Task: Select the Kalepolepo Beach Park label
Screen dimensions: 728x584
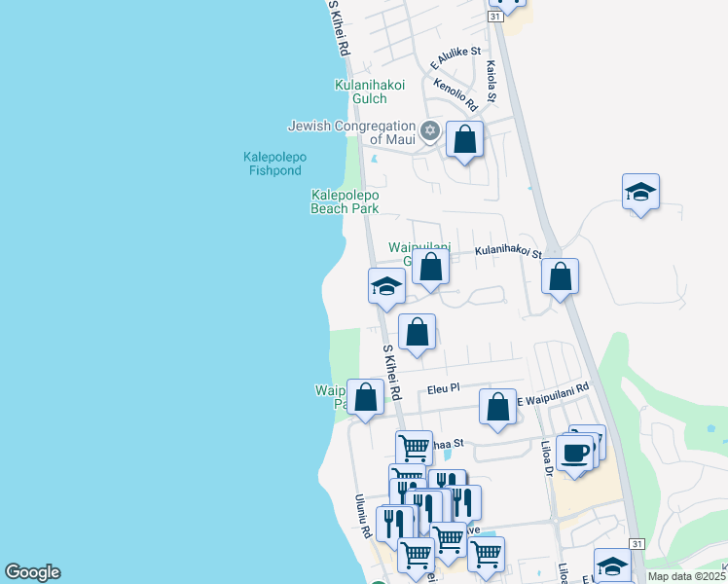Action: [345, 201]
